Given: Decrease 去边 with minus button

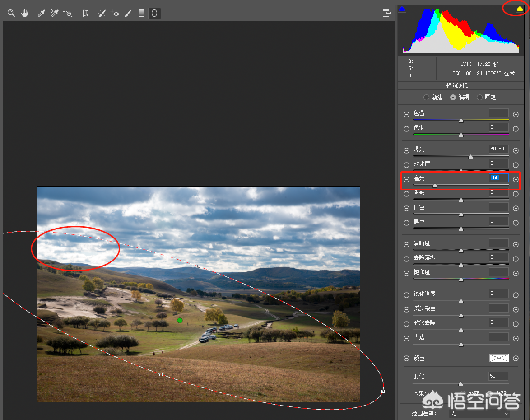Looking at the screenshot, I should pyautogui.click(x=406, y=339).
